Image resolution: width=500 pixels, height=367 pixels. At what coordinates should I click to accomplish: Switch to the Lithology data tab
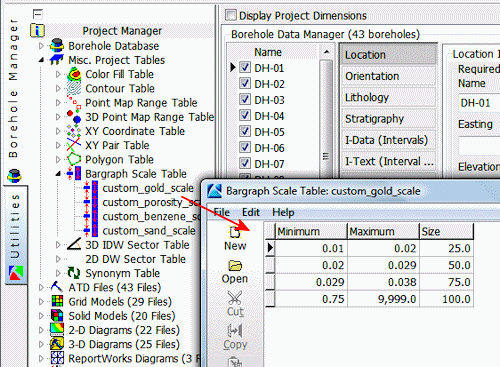coord(388,97)
